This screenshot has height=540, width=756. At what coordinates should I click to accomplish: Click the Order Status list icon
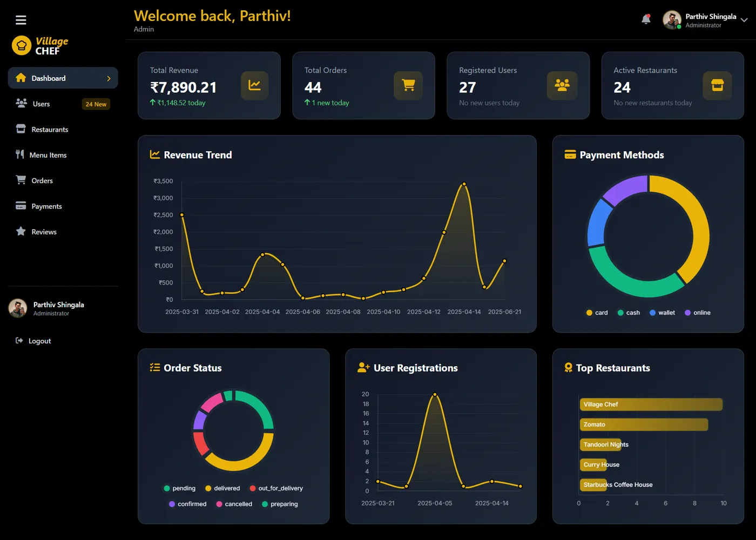155,368
